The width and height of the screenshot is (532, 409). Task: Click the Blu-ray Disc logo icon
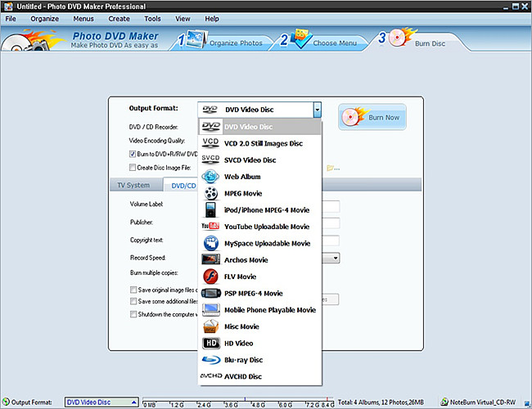[210, 359]
